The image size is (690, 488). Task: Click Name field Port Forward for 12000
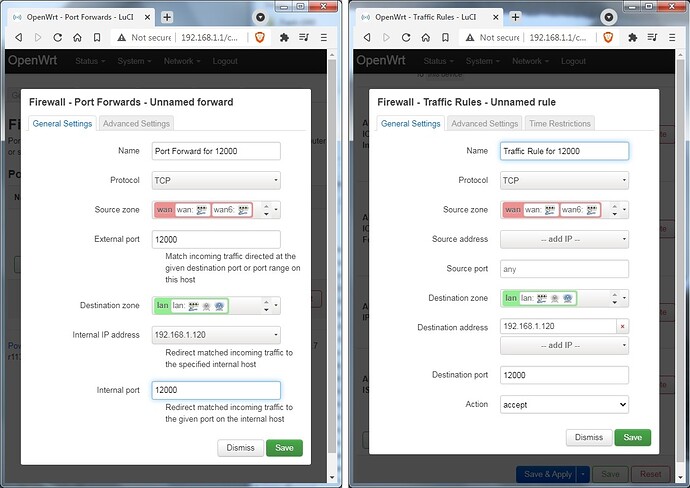pos(216,151)
